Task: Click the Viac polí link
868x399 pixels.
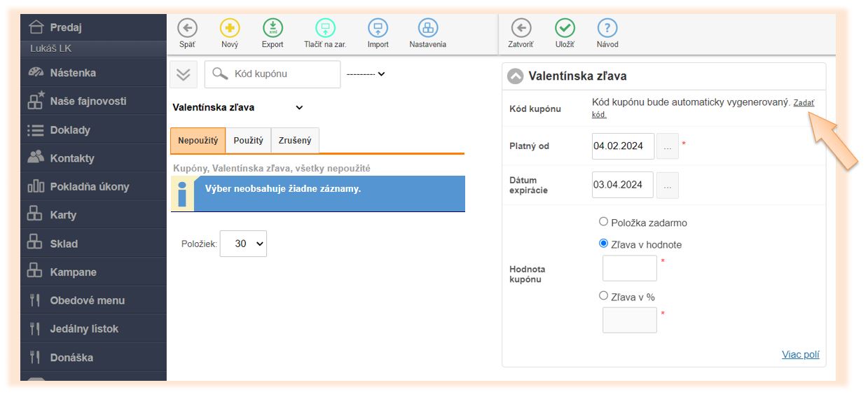Action: pyautogui.click(x=800, y=355)
